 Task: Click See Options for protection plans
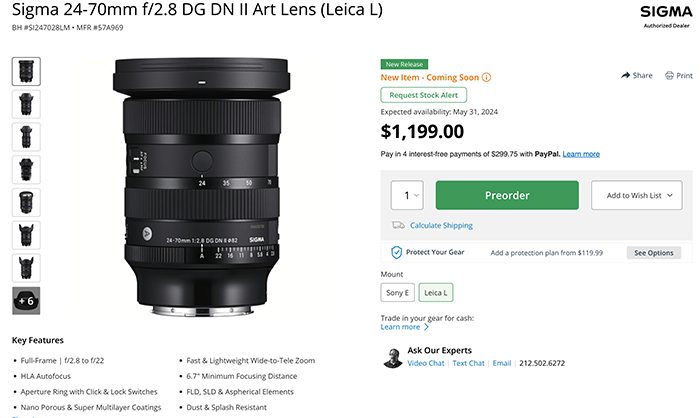tap(655, 253)
